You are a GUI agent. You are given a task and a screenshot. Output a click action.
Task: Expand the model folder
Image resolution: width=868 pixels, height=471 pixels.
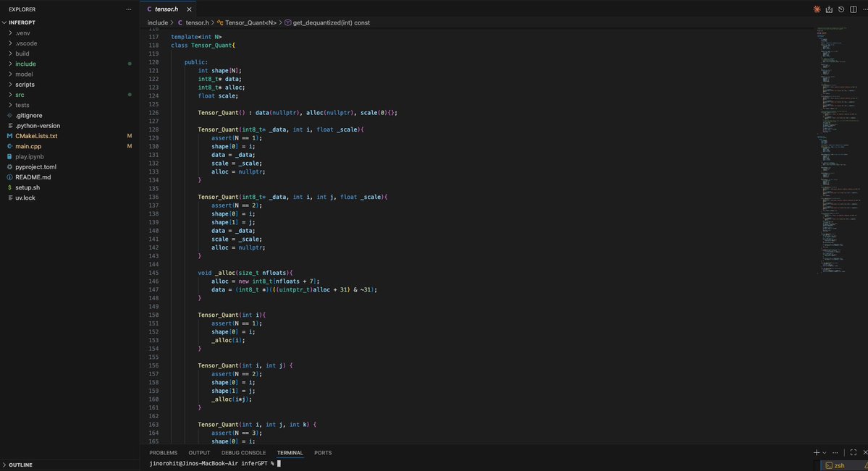click(24, 75)
